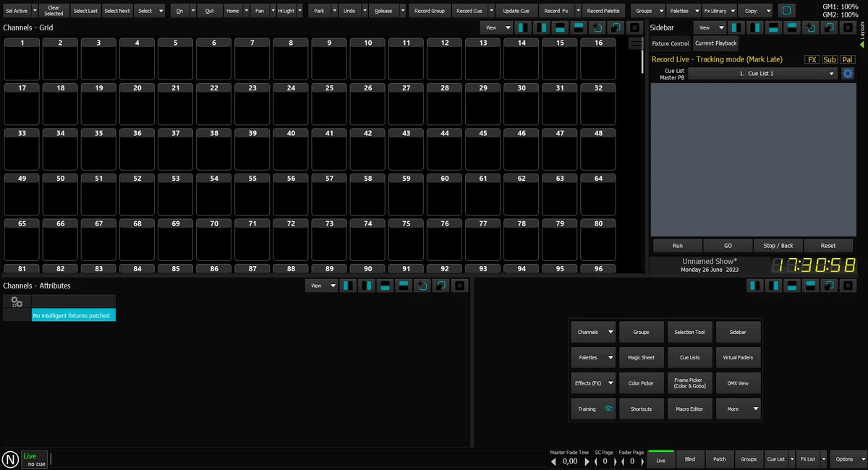
Task: Open Patch at the bottom bar
Action: (x=720, y=459)
